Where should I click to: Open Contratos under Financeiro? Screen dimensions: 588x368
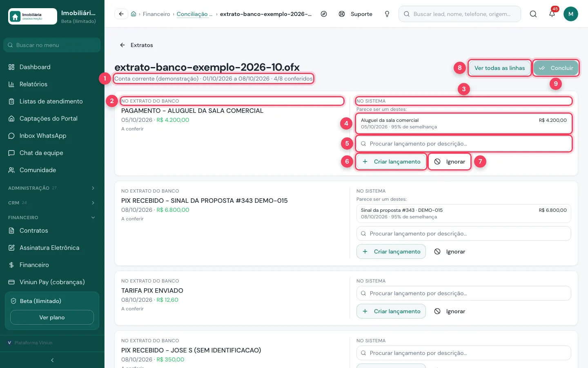pyautogui.click(x=52, y=231)
